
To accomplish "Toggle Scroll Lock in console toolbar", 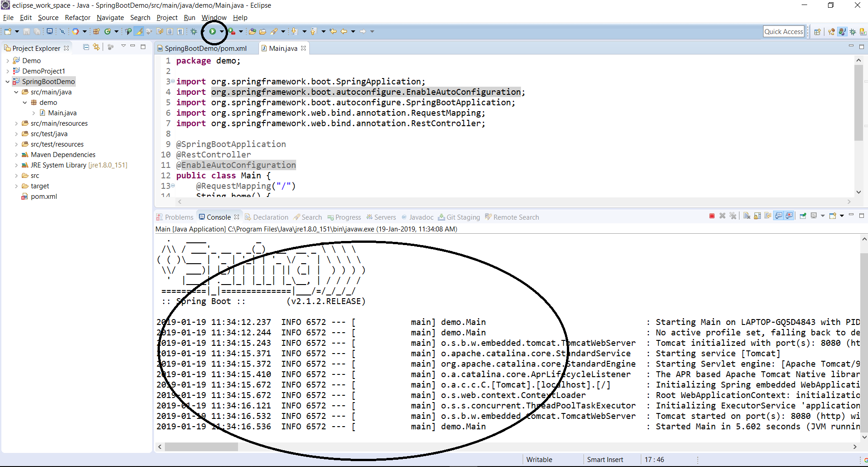I will (757, 216).
